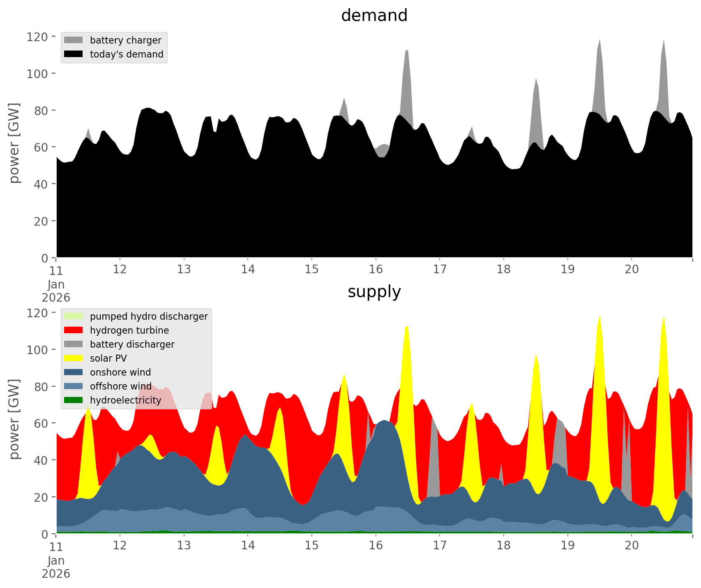Click the 'demand' chart title
The image size is (701, 588).
[374, 16]
